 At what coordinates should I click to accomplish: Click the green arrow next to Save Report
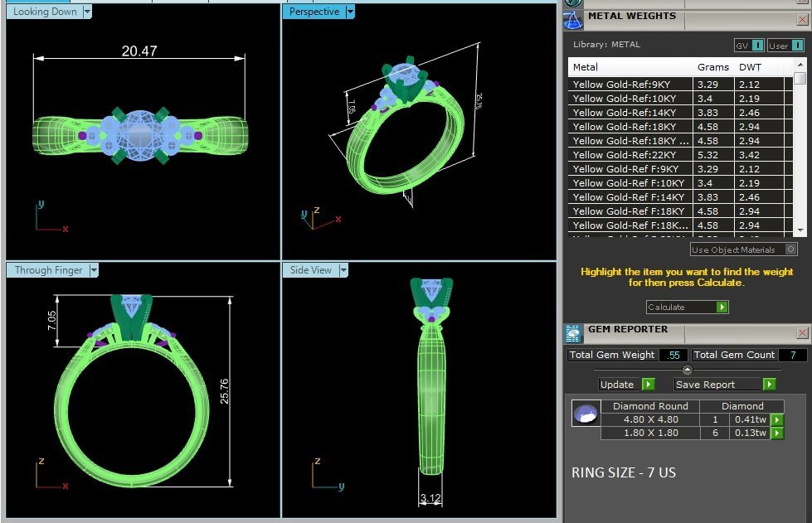pyautogui.click(x=769, y=385)
